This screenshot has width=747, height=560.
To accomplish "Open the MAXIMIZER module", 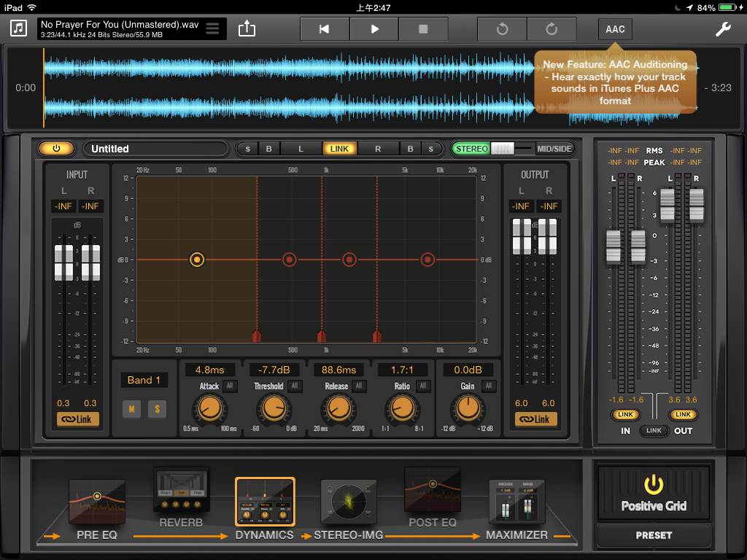I will (x=516, y=501).
